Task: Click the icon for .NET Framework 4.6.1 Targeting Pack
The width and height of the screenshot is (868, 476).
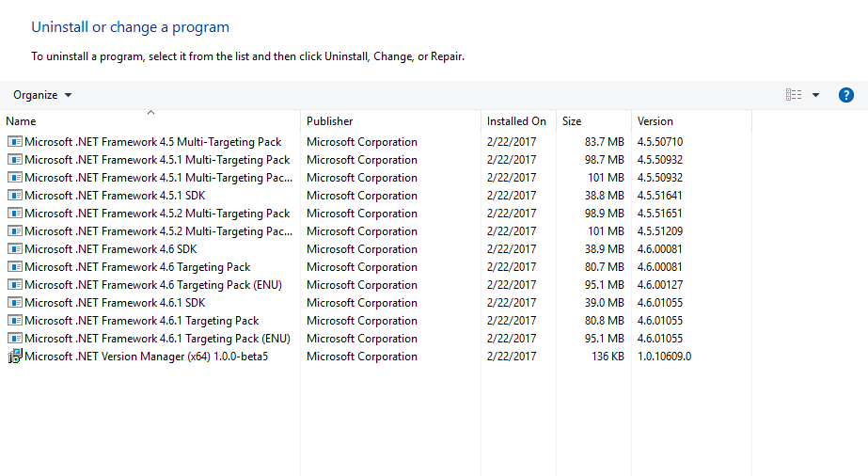Action: [15, 321]
